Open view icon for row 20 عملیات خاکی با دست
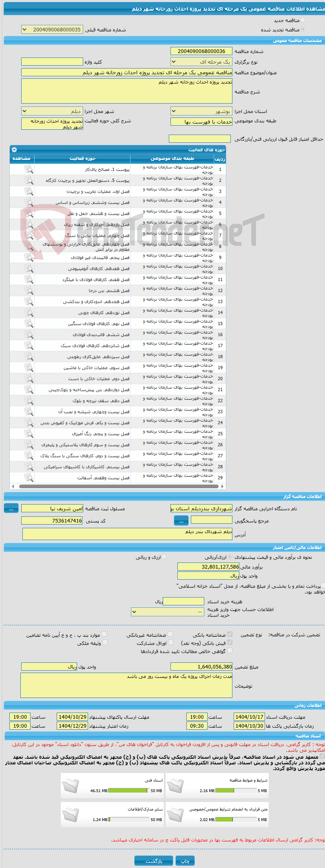Screen dimensions: 325x868 [x=29, y=379]
